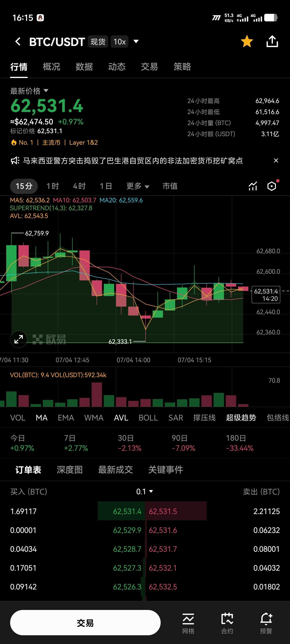
Task: Toggle the AVL indicator
Action: [x=121, y=417]
